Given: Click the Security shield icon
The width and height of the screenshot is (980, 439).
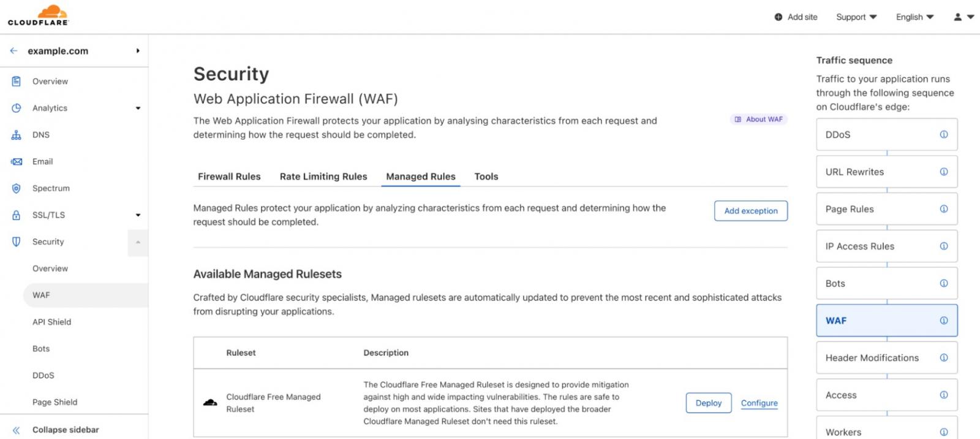Looking at the screenshot, I should pos(16,242).
